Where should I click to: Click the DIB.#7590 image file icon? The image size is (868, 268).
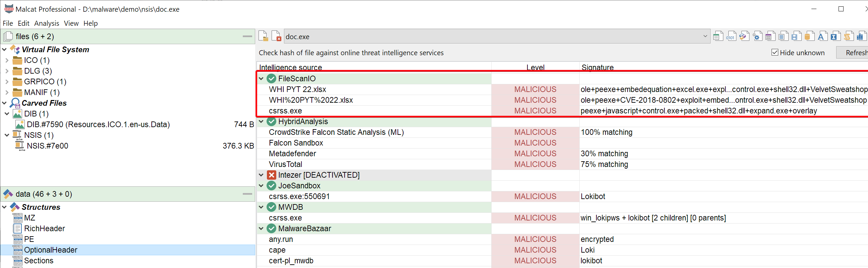coord(20,124)
